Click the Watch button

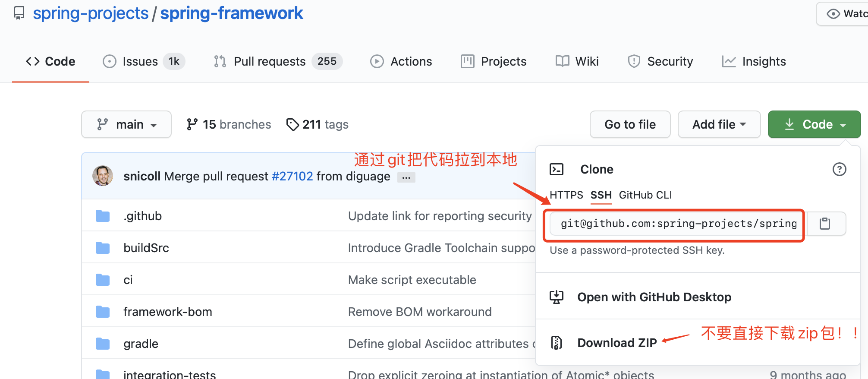(x=843, y=14)
